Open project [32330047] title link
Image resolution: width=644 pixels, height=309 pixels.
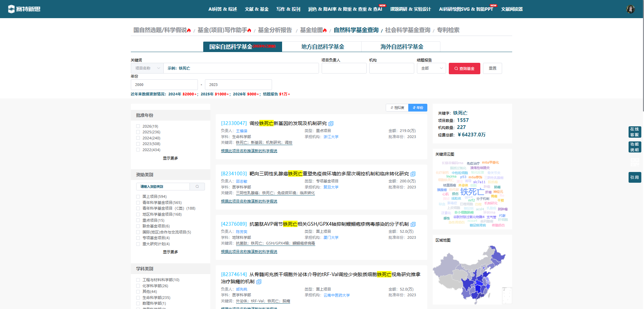coord(274,124)
